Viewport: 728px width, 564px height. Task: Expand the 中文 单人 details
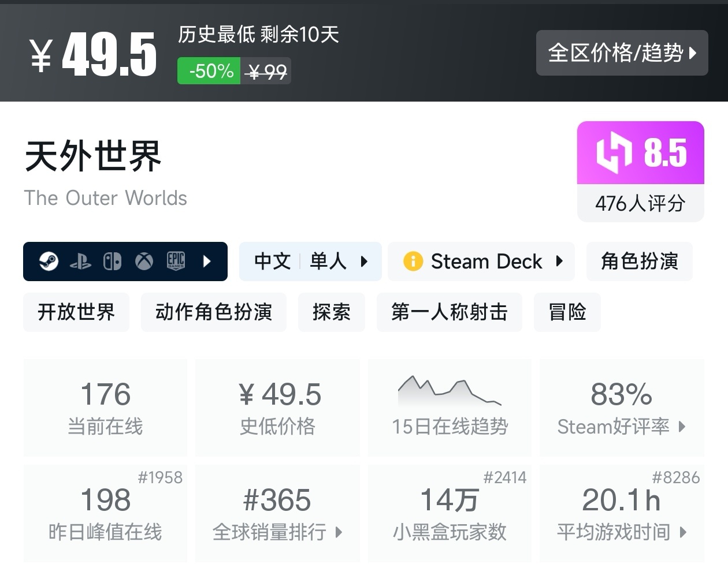(364, 261)
